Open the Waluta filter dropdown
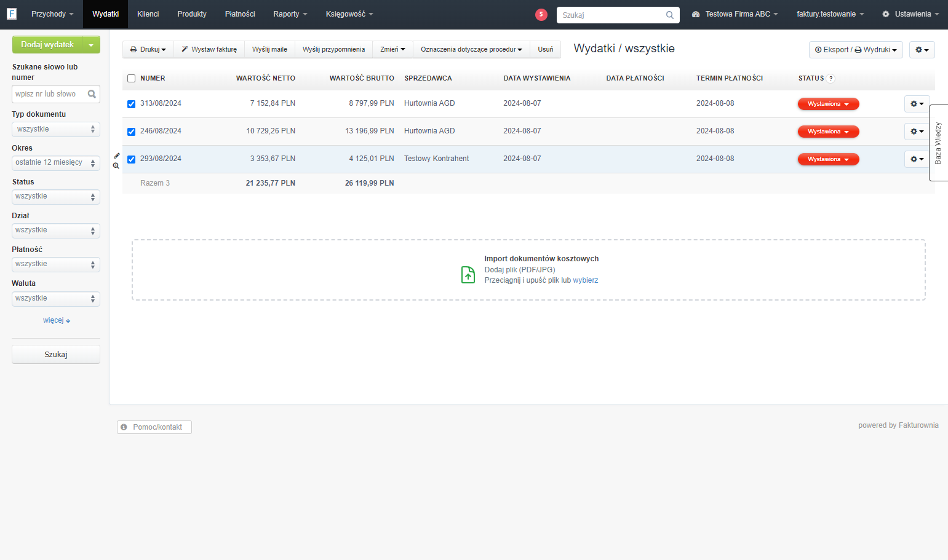 tap(56, 299)
